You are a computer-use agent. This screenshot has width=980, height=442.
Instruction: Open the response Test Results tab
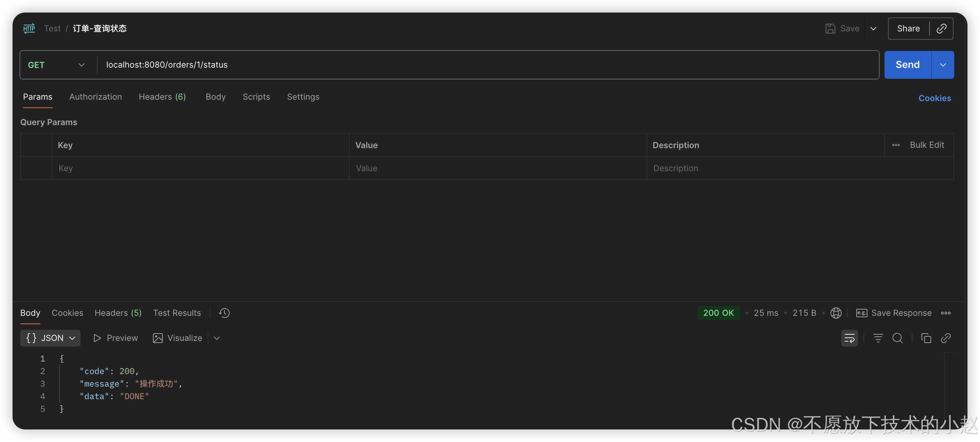pos(177,313)
